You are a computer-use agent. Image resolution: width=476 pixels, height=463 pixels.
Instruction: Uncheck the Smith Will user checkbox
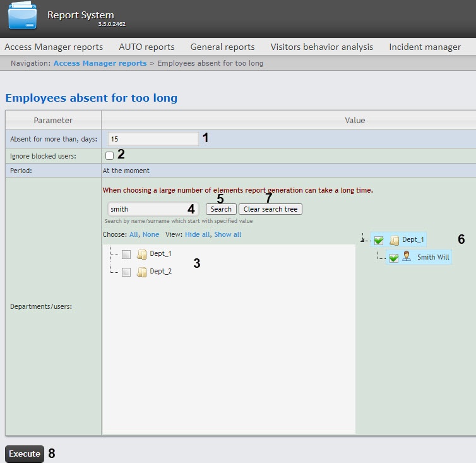(x=393, y=258)
